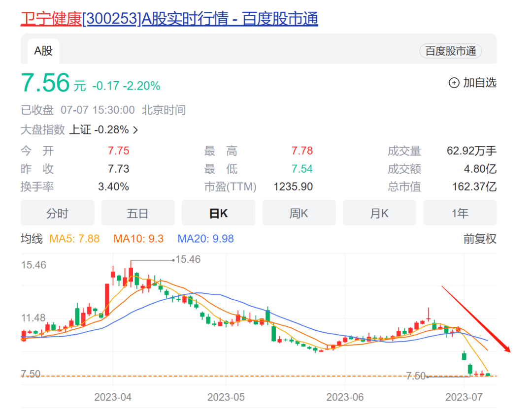Open the 卫宁健康 stock title link
Image resolution: width=532 pixels, height=409 pixels.
[169, 19]
